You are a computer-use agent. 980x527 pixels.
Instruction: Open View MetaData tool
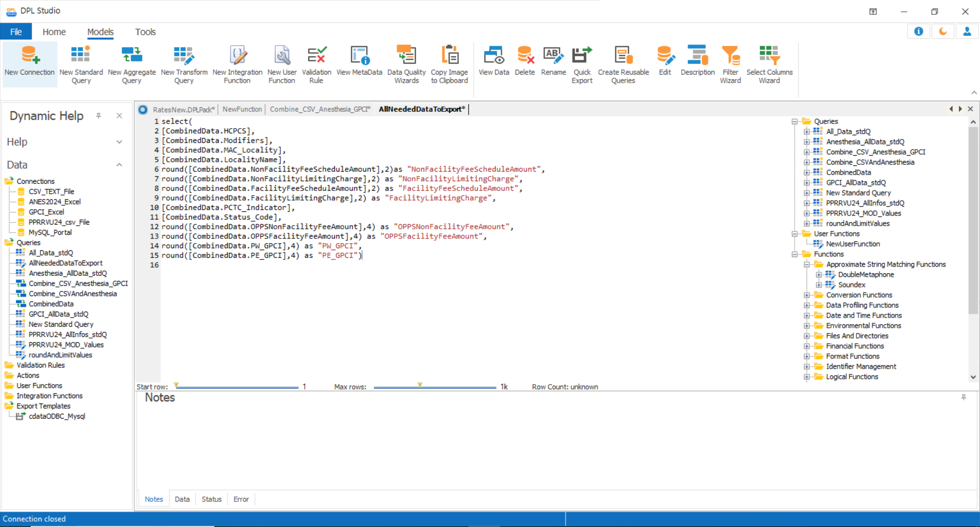tap(359, 55)
